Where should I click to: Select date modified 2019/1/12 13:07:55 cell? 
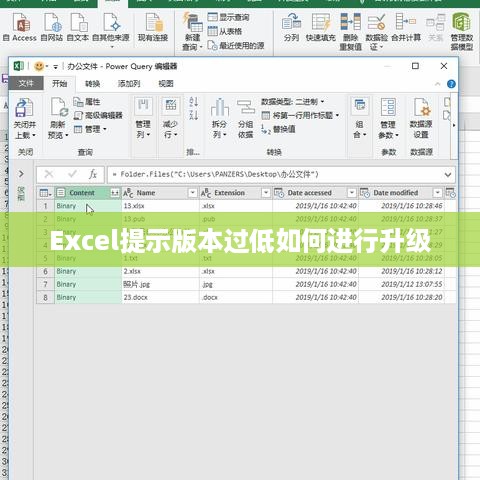click(402, 284)
